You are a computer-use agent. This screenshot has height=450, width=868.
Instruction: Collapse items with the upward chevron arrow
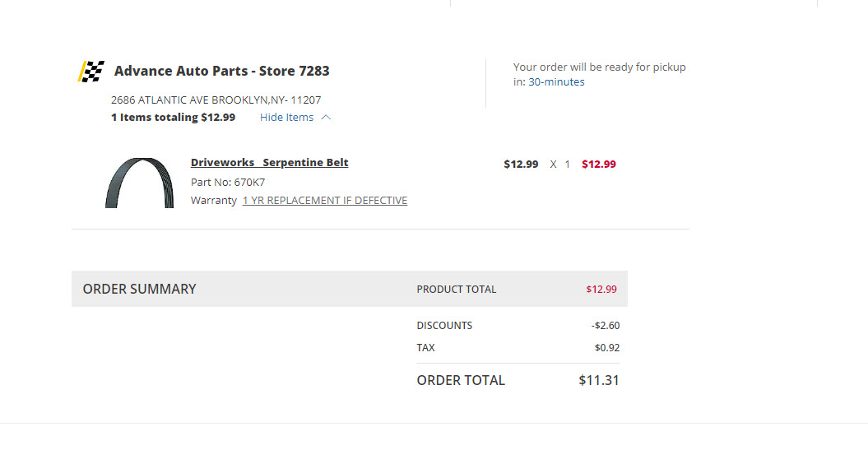pyautogui.click(x=326, y=118)
